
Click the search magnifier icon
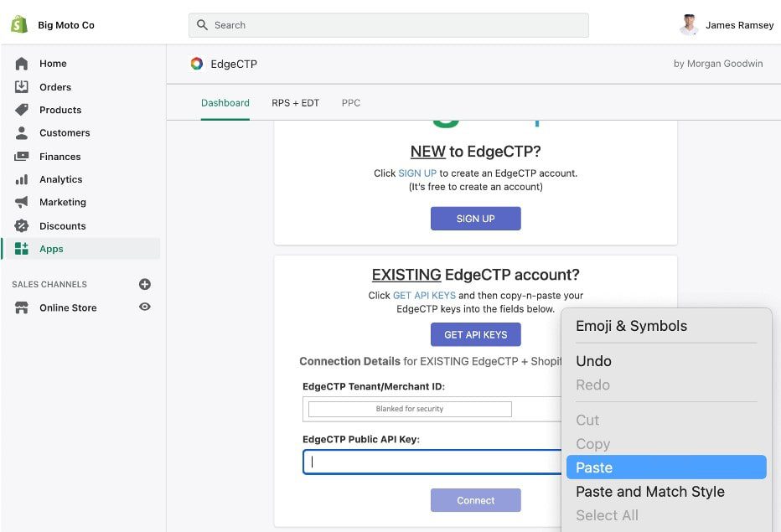point(202,25)
